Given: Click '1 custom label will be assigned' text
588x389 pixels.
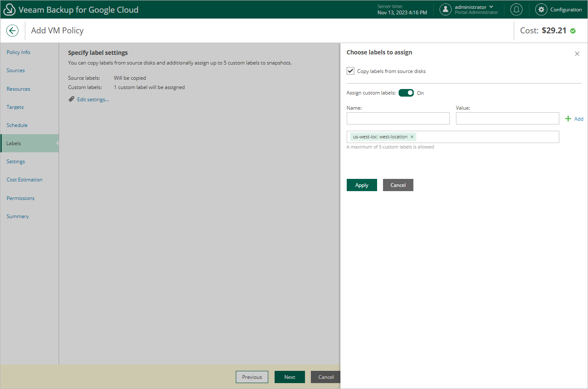Looking at the screenshot, I should point(149,87).
